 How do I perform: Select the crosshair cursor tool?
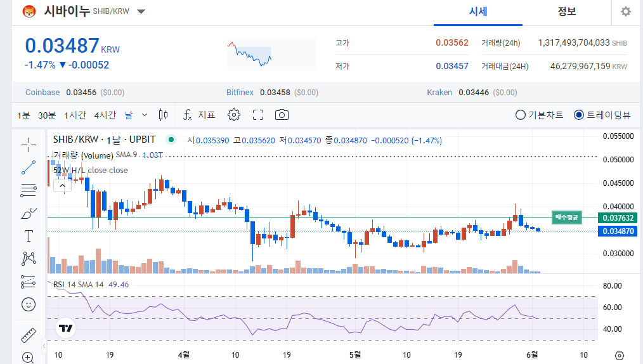click(29, 145)
